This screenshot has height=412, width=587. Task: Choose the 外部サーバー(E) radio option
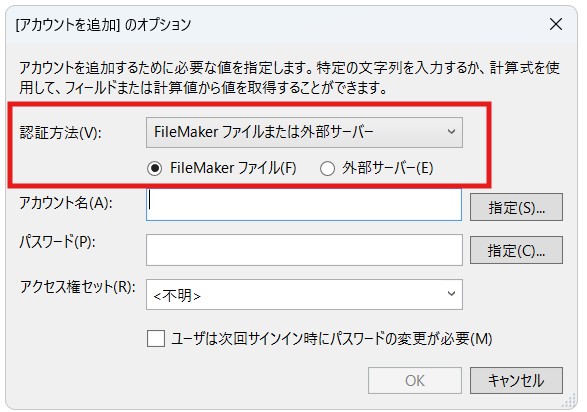pos(327,168)
